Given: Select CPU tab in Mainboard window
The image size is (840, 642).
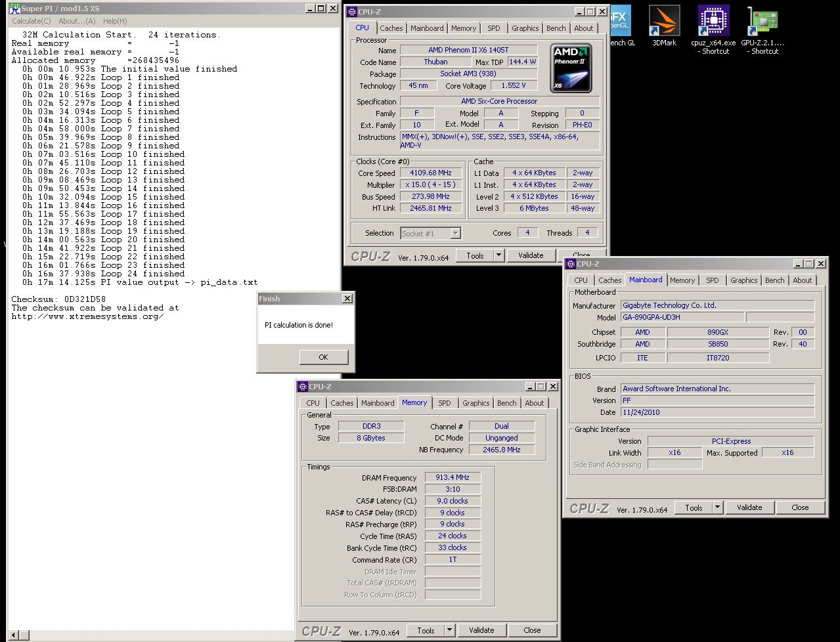Looking at the screenshot, I should pyautogui.click(x=581, y=280).
